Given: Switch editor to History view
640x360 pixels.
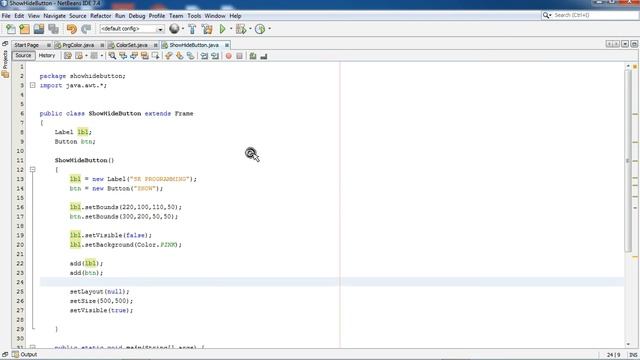Looking at the screenshot, I should [47, 56].
